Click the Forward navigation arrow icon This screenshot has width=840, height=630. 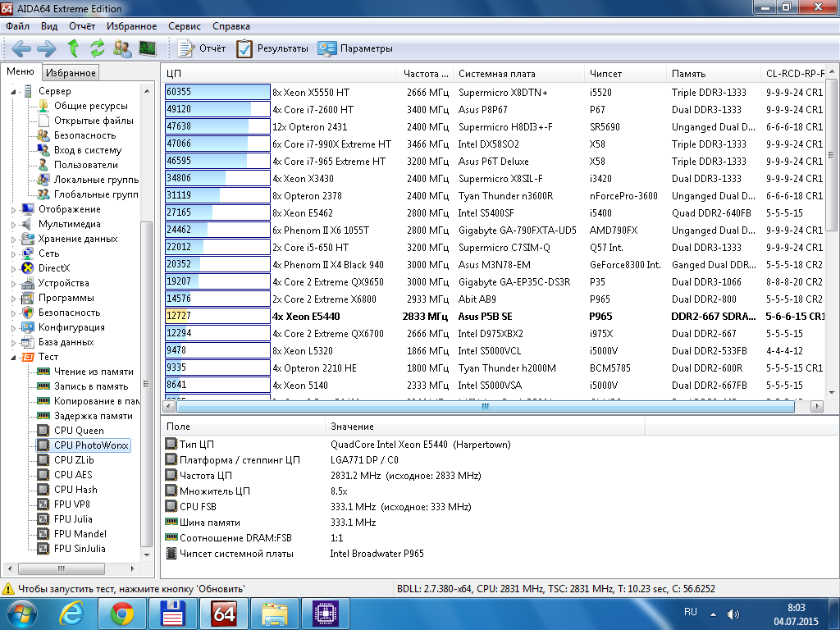(47, 48)
